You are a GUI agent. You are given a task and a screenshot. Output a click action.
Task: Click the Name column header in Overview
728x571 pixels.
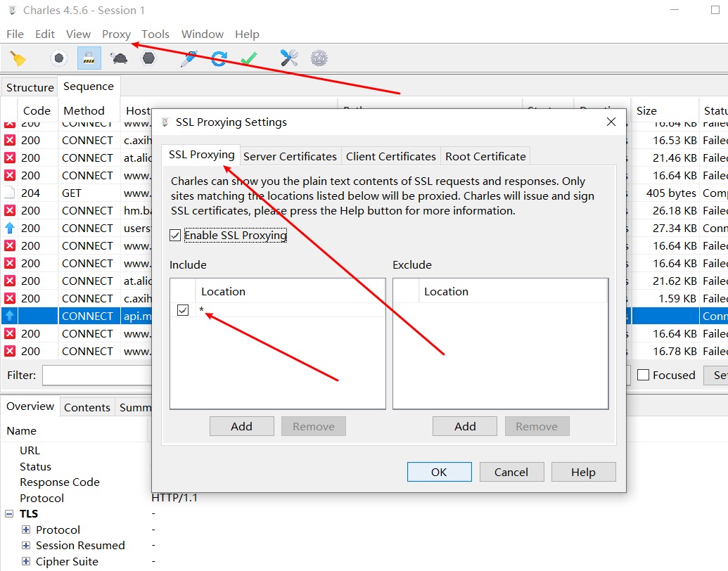point(75,431)
